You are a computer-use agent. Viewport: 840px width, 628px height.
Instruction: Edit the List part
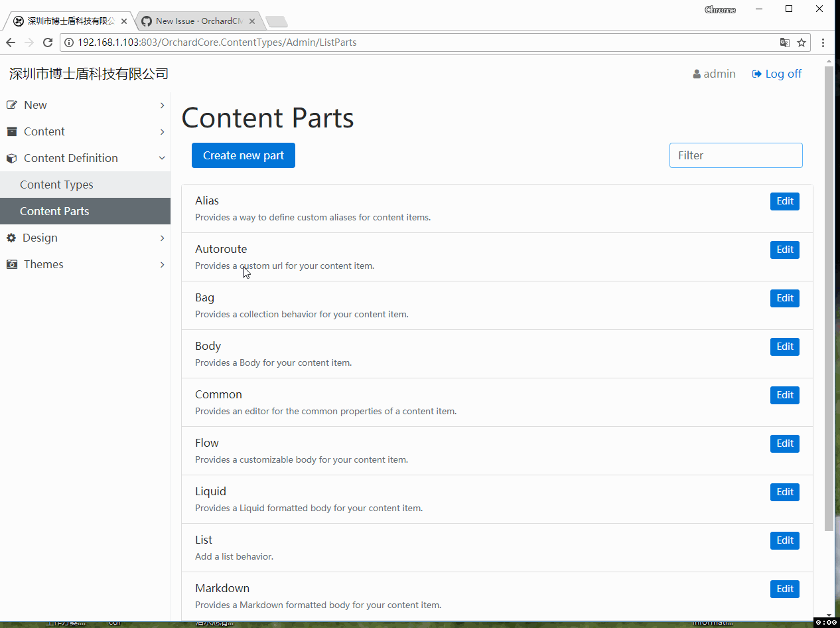785,540
